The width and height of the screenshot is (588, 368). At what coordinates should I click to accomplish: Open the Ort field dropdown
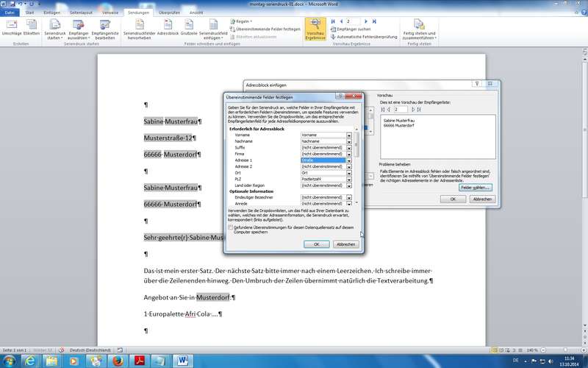[348, 173]
